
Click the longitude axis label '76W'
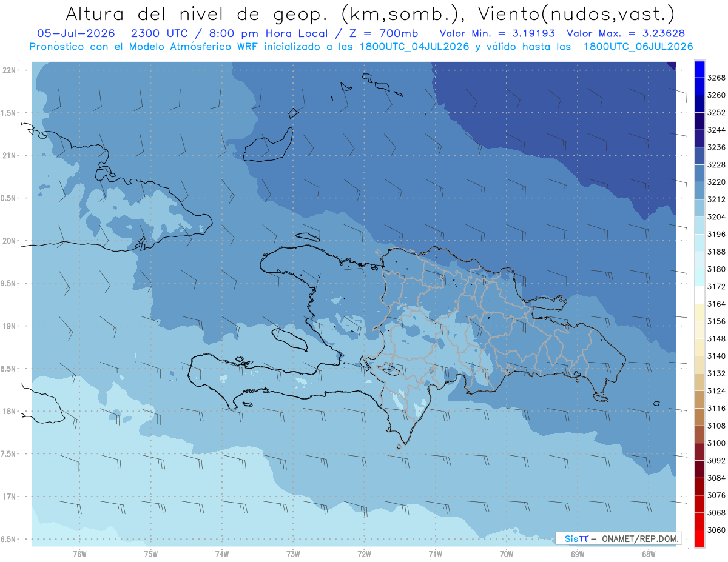79,554
